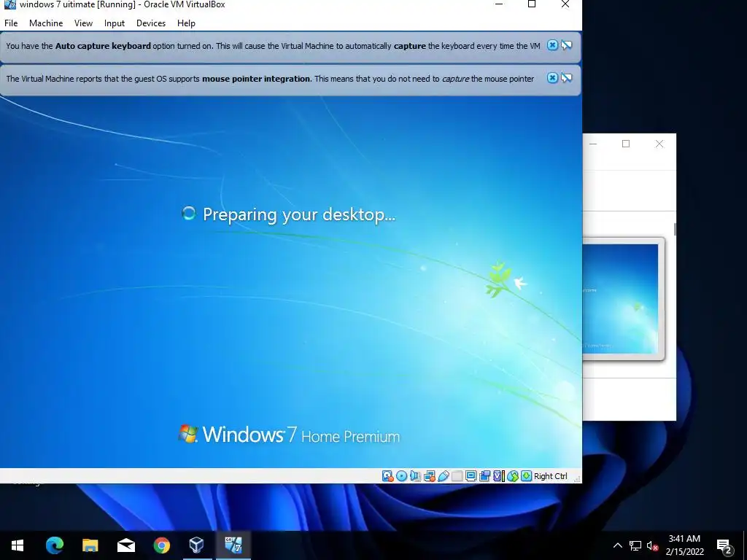Maximize the background VirtualBox Manager window

(x=626, y=144)
